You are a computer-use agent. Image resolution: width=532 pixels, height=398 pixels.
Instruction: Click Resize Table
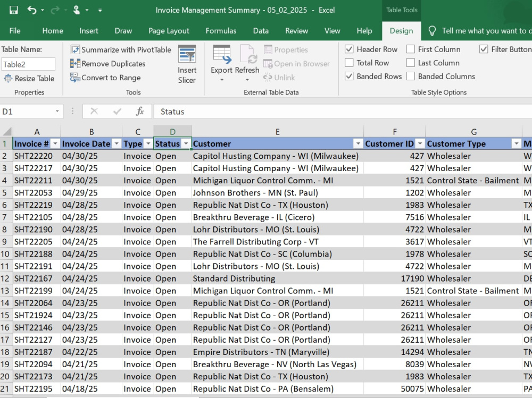pyautogui.click(x=29, y=78)
